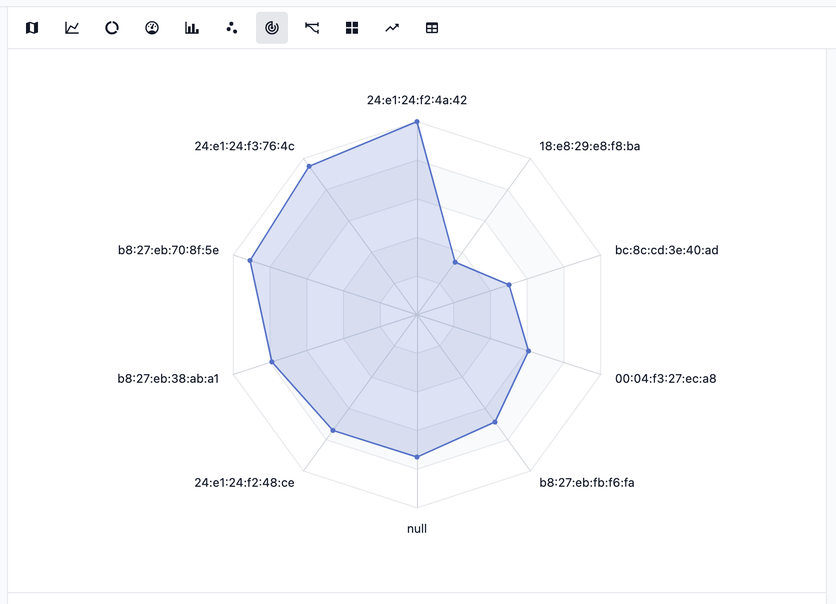Choose the donut chart icon
This screenshot has width=836, height=604.
click(x=112, y=28)
